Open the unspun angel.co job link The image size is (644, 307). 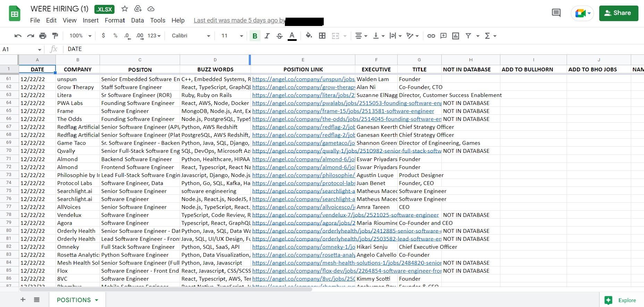pyautogui.click(x=304, y=79)
